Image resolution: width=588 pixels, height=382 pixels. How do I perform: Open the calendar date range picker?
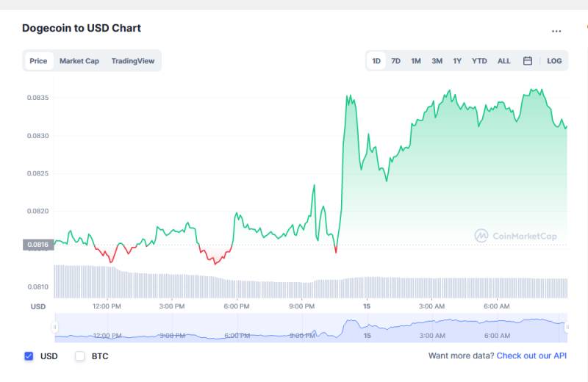[527, 61]
